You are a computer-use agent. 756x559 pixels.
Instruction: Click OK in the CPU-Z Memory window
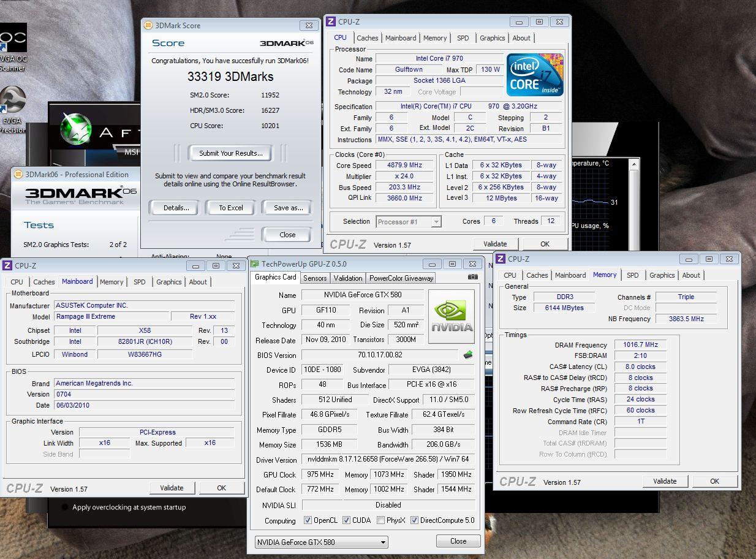pyautogui.click(x=714, y=481)
